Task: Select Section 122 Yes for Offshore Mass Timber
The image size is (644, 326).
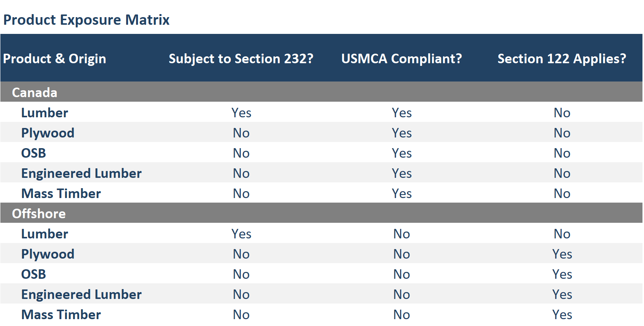Action: click(562, 315)
